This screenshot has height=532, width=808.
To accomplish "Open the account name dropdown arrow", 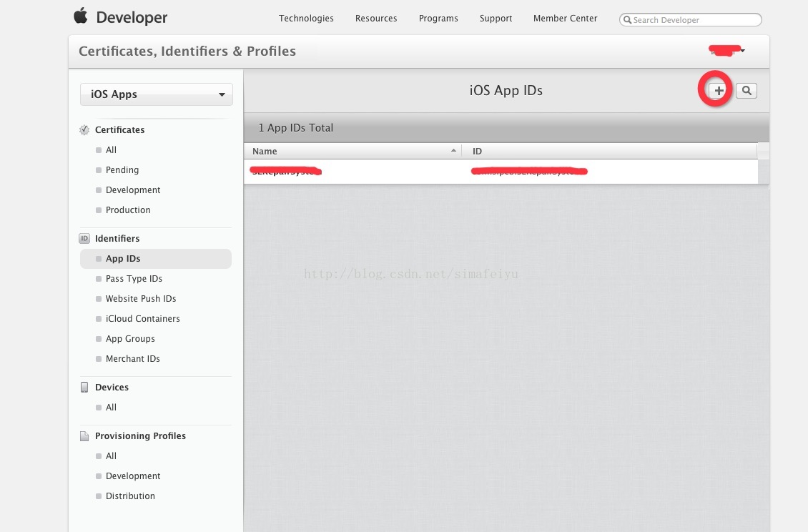I will 742,50.
